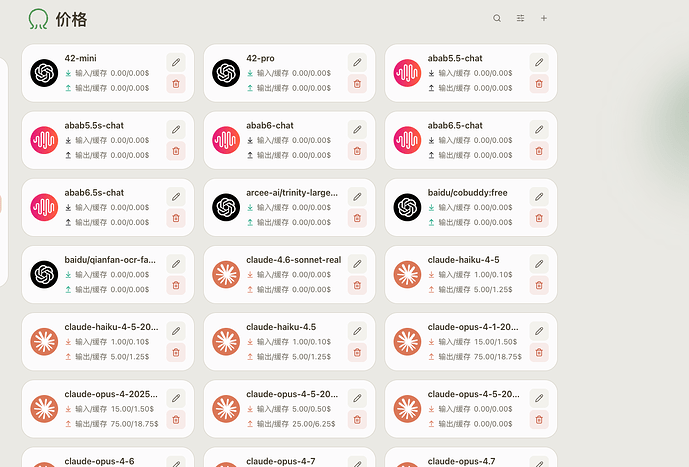Open pencil editor for abab5.5s-chat
This screenshot has width=689, height=467.
coord(176,130)
